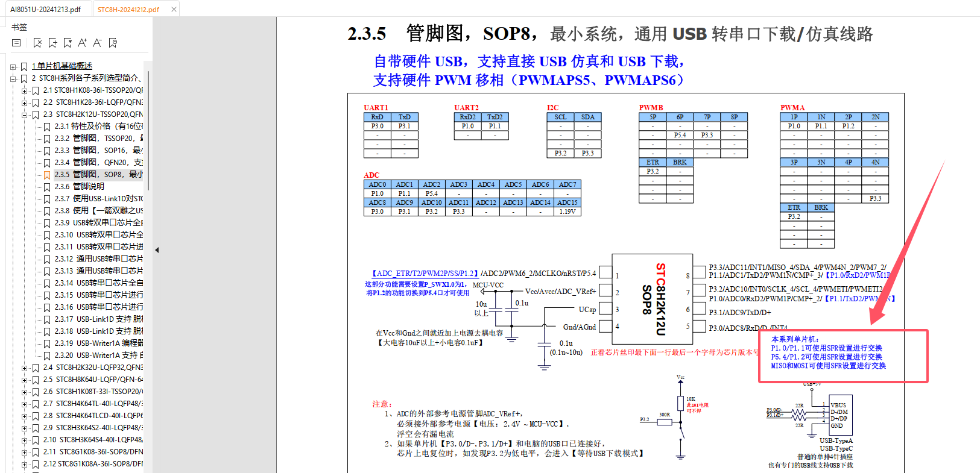Open bookmark 2.3.19 USB-Writer1A 编程器
Image resolution: width=980 pixels, height=473 pixels.
point(99,343)
